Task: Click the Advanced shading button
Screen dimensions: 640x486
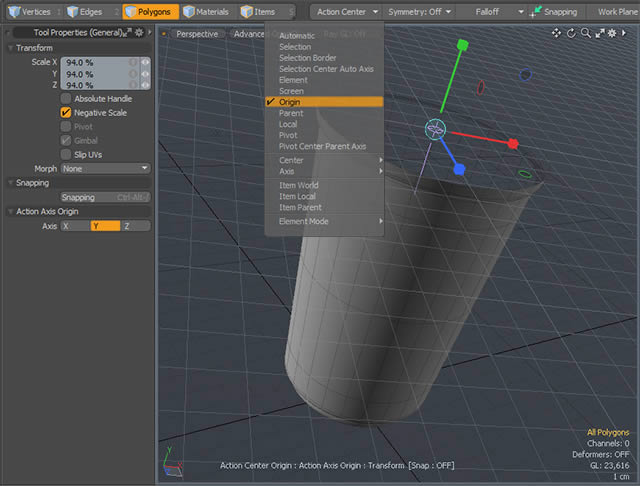Action: pos(247,34)
